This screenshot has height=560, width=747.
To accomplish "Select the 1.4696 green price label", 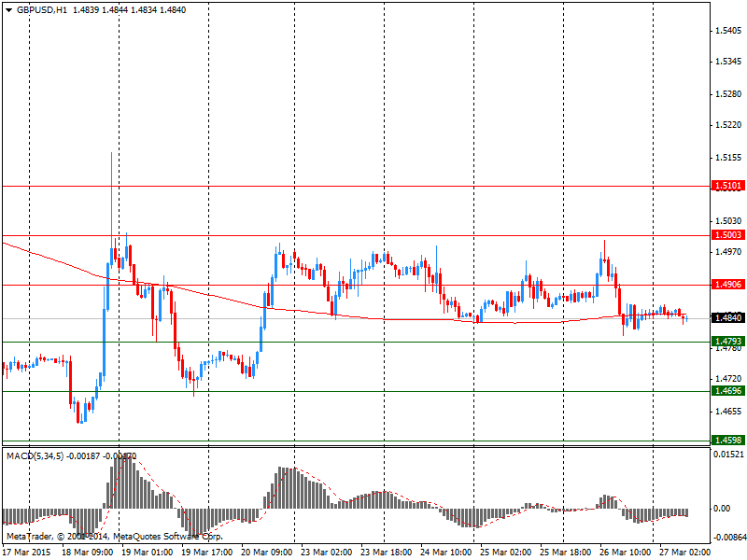I will tap(727, 390).
